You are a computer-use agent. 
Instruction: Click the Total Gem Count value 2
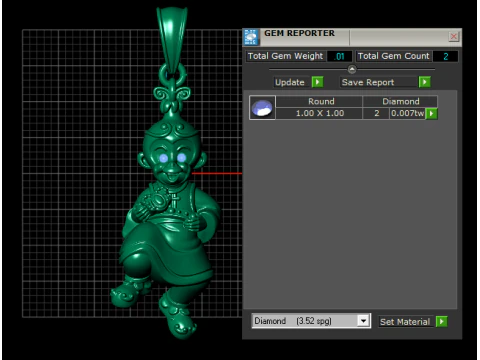445,56
